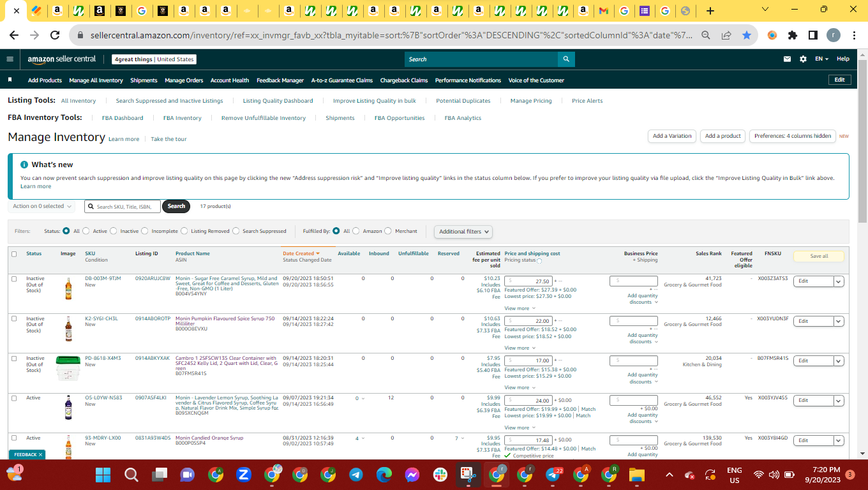
Task: Click the share icon in the address bar
Action: 726,36
